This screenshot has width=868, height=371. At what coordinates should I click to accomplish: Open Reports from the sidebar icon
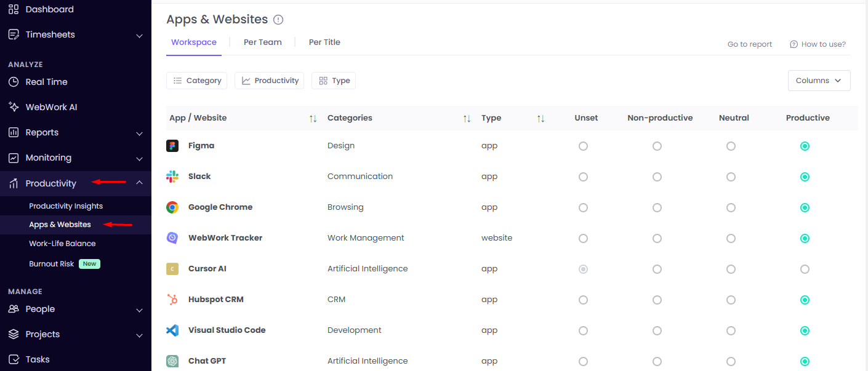coord(14,132)
